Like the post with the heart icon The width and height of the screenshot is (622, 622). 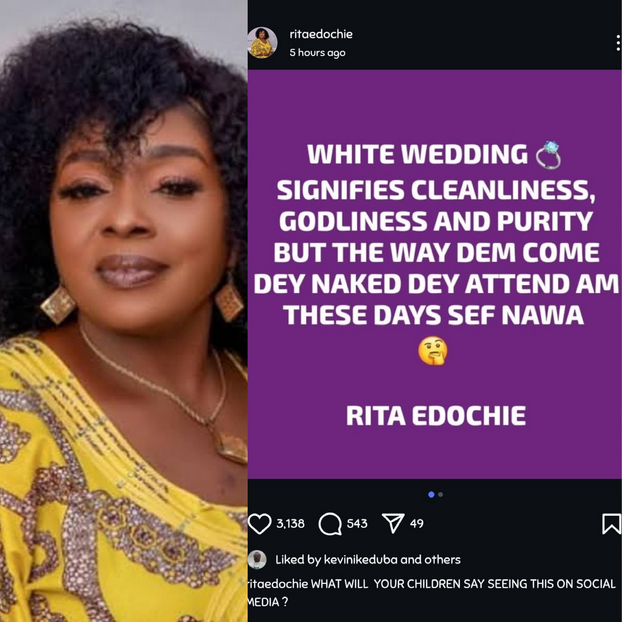tap(260, 523)
